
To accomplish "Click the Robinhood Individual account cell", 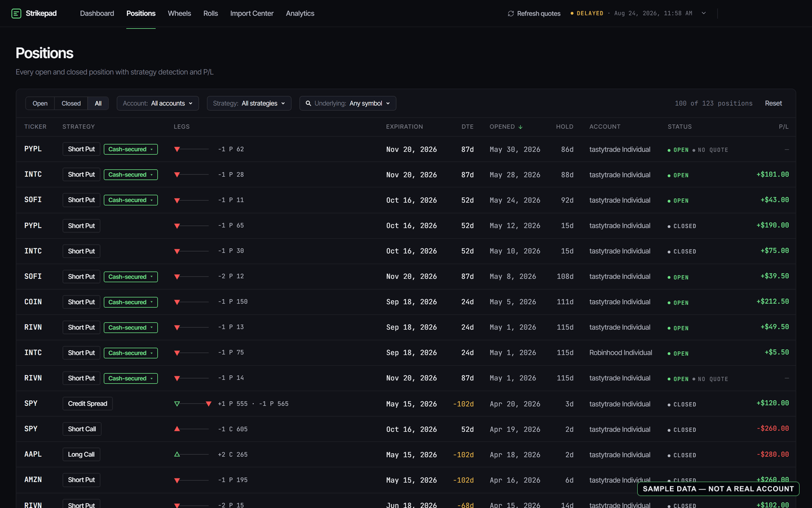I will coord(621,353).
